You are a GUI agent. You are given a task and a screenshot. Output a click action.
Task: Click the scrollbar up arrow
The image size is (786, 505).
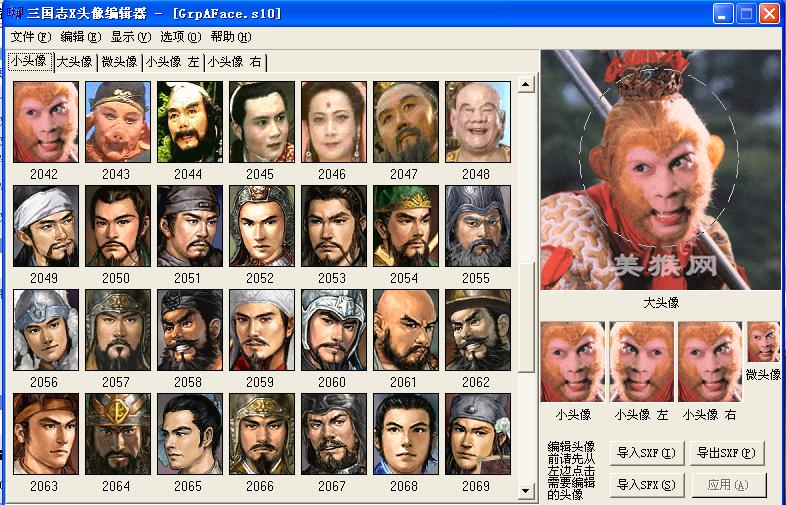pyautogui.click(x=525, y=84)
